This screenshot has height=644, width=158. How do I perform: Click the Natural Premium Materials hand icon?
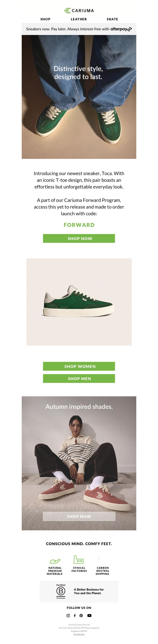[55, 561]
